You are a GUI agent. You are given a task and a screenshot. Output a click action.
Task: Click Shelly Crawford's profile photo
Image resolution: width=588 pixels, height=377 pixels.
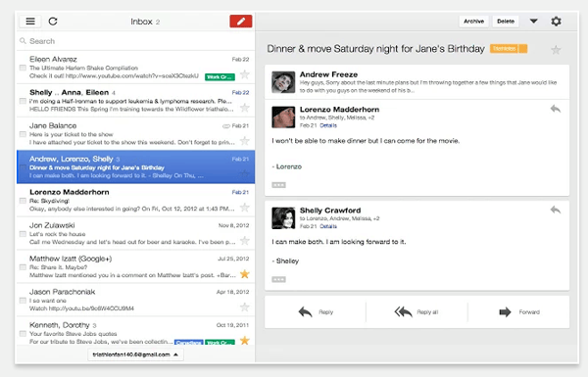pos(283,217)
